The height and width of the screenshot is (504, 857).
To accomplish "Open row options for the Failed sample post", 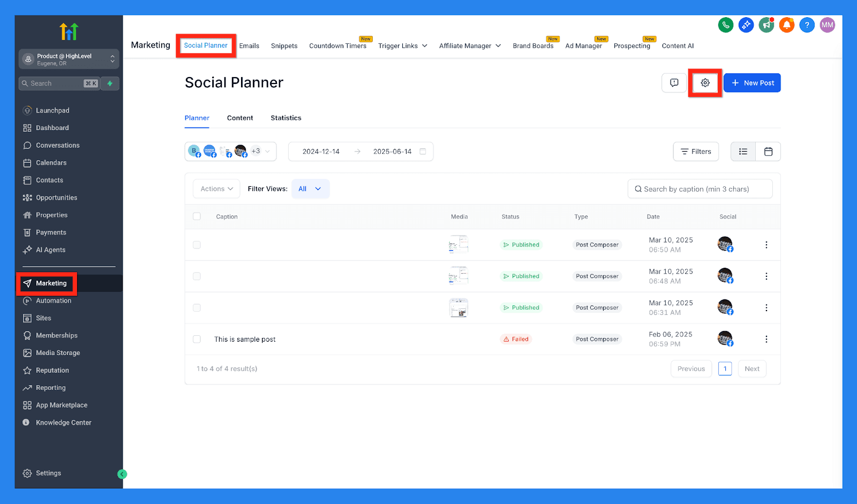I will click(766, 339).
